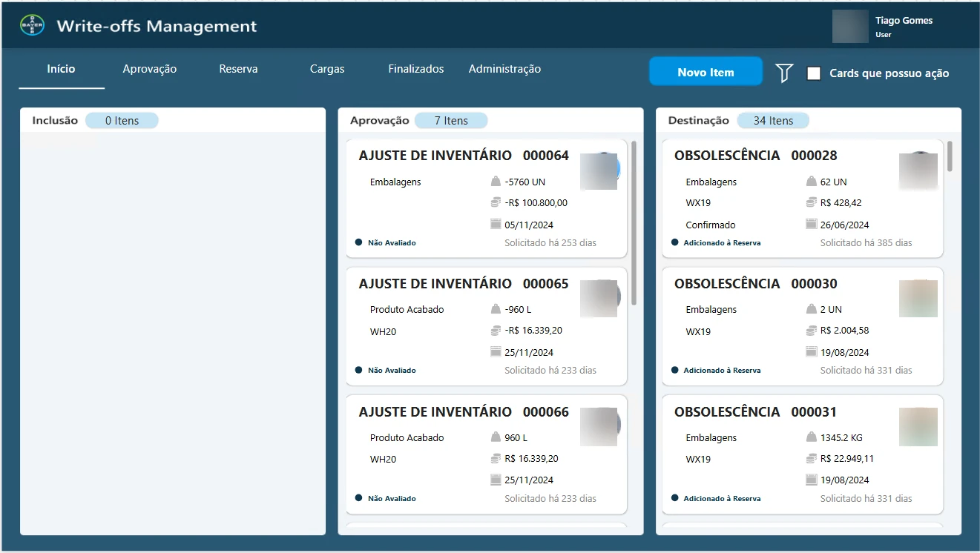
Task: Click the calendar icon next to 26/06/2024
Action: pyautogui.click(x=812, y=225)
